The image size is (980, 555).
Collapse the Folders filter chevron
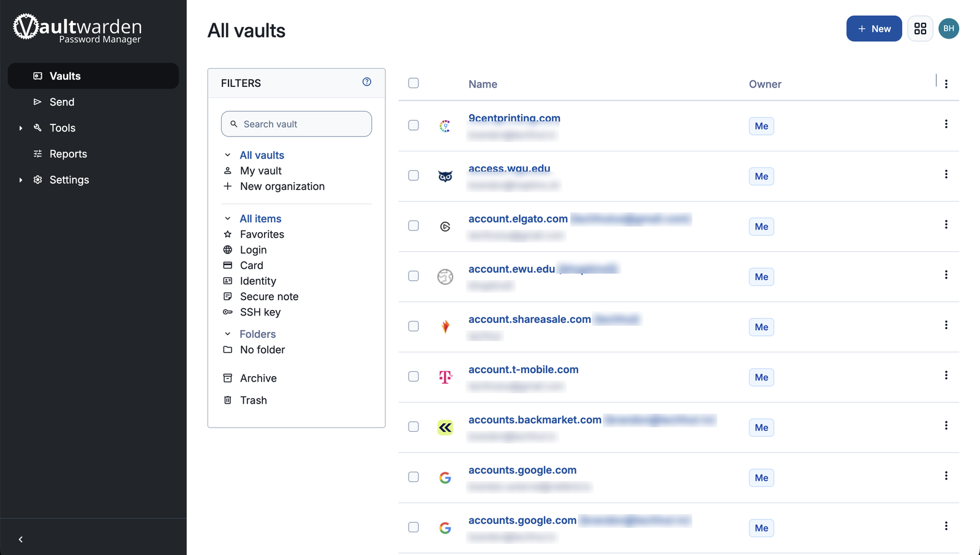coord(228,334)
